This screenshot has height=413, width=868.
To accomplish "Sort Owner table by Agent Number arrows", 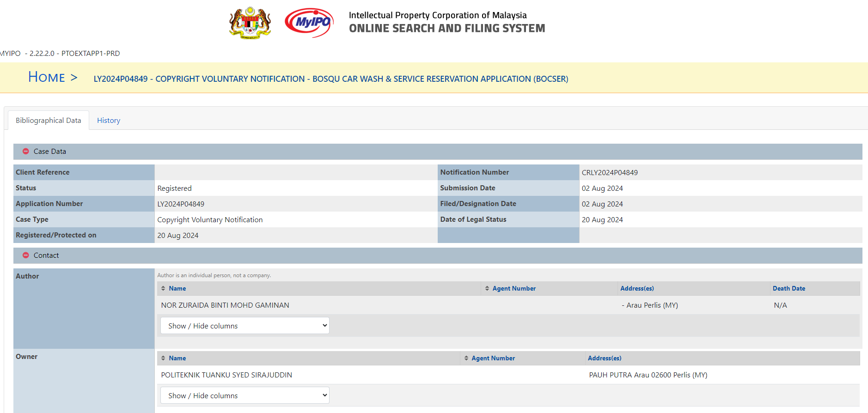I will click(466, 358).
